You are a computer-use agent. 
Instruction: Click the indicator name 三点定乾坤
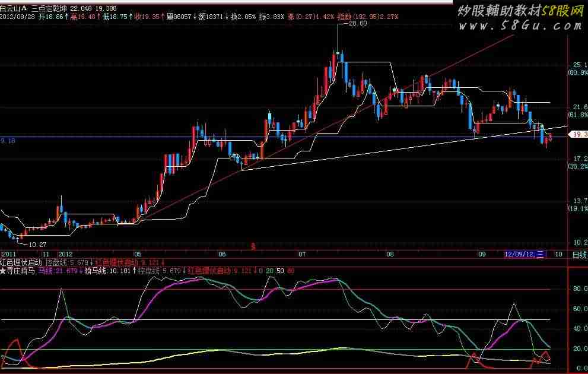point(49,8)
